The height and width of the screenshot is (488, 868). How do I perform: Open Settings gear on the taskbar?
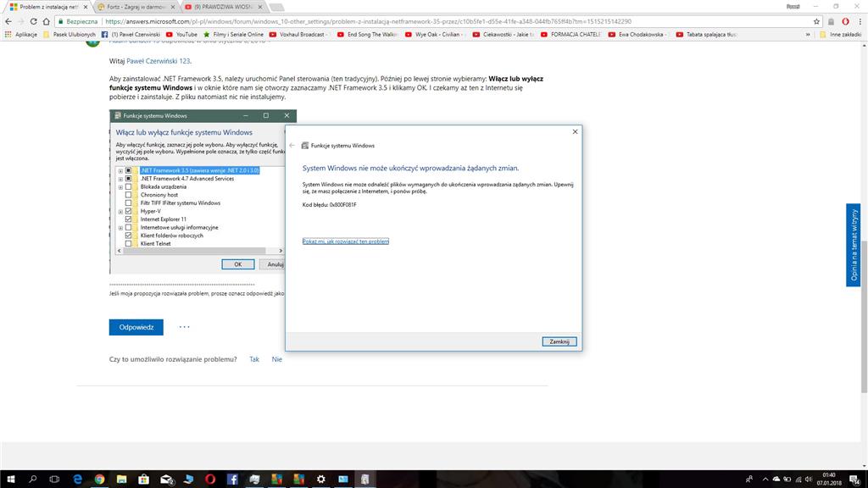[x=321, y=480]
